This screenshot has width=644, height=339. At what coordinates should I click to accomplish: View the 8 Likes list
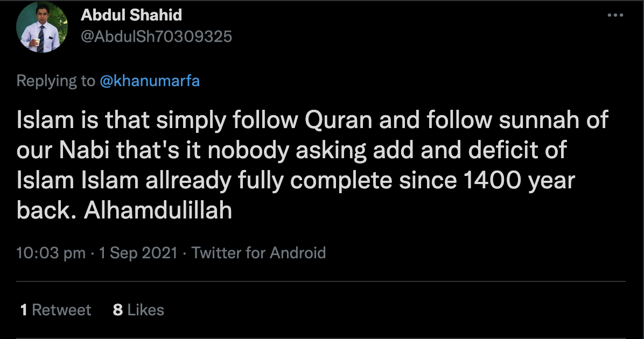coord(138,310)
